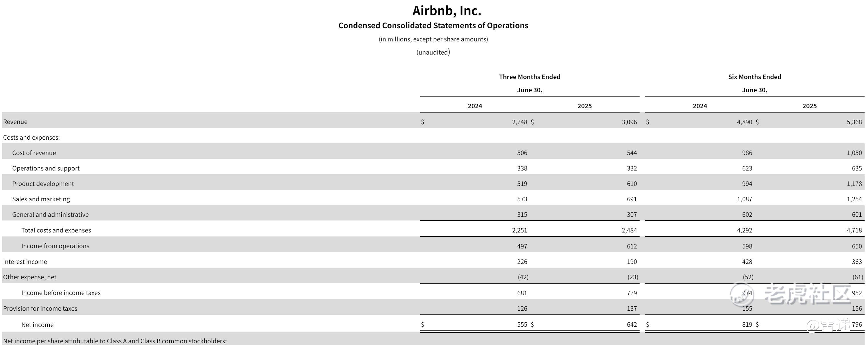Select the Provision for income taxes label
The width and height of the screenshot is (868, 345).
point(40,308)
